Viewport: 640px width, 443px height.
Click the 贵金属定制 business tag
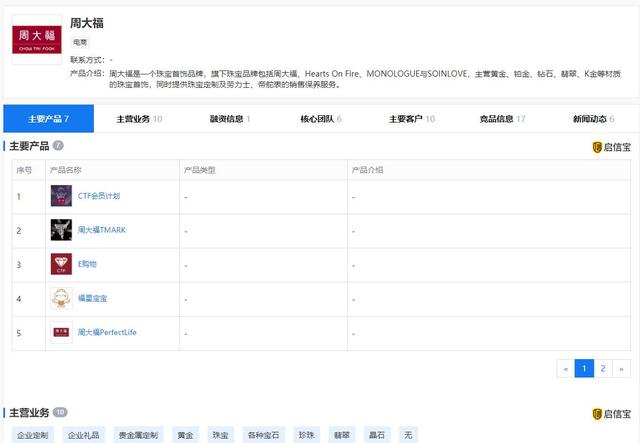(x=138, y=435)
